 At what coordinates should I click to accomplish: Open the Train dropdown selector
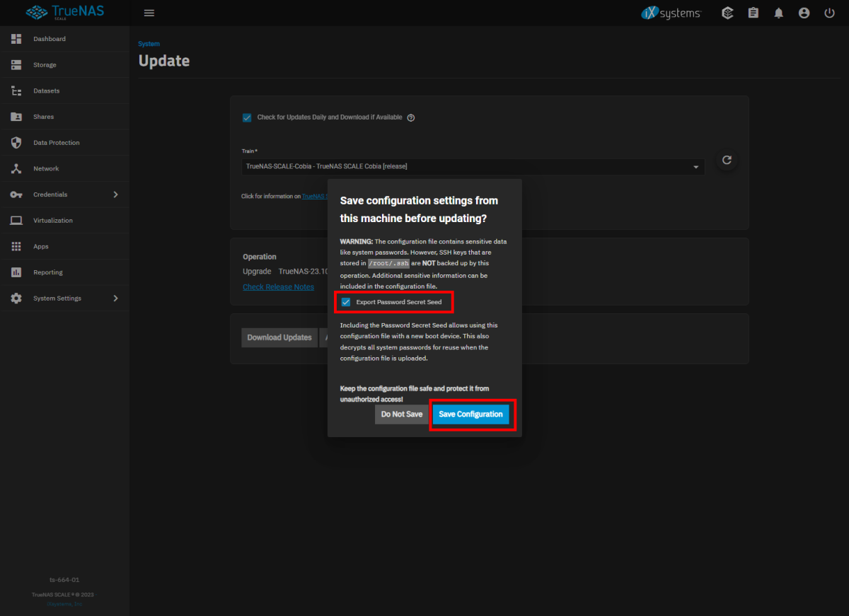pos(473,167)
